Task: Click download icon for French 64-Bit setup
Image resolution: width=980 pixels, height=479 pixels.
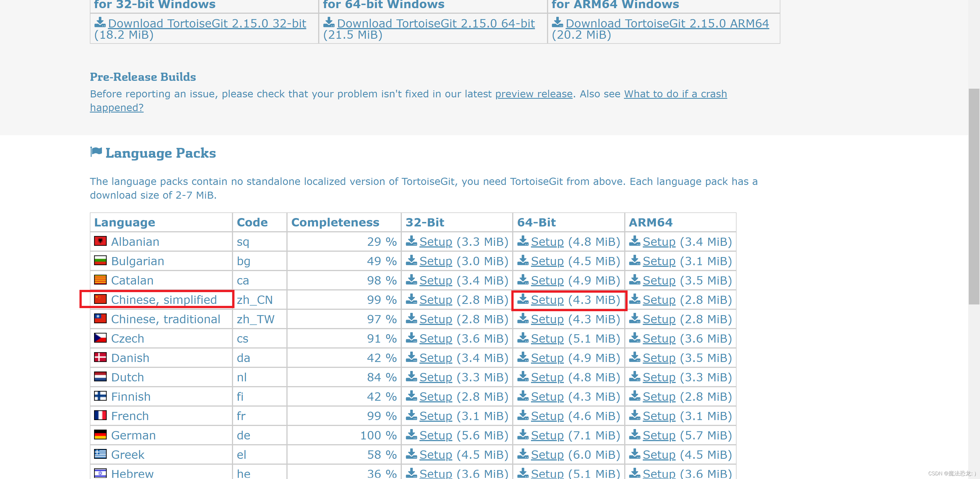Action: click(523, 415)
